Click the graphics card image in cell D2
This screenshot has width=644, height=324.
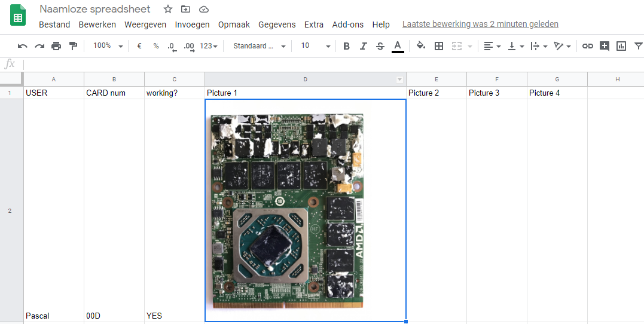click(287, 211)
